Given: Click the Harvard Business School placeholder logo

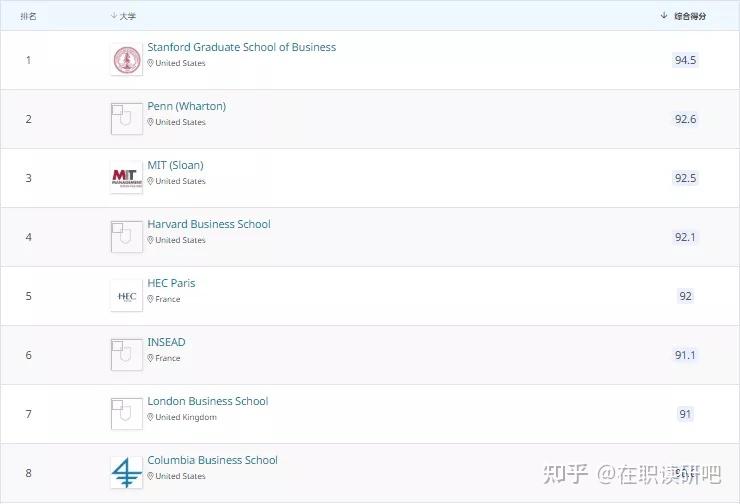Looking at the screenshot, I should 126,237.
